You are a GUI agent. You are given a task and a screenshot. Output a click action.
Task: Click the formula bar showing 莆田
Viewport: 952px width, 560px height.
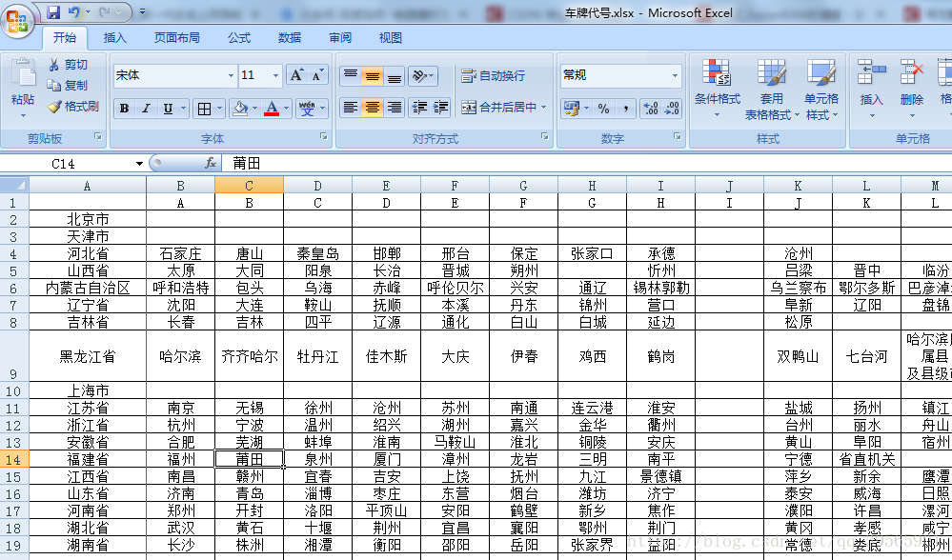click(x=586, y=163)
